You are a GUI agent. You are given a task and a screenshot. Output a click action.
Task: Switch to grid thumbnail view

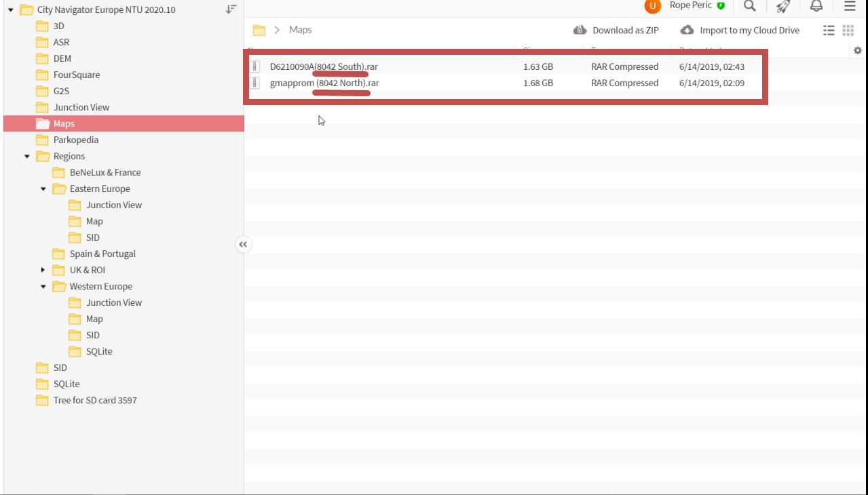click(848, 31)
